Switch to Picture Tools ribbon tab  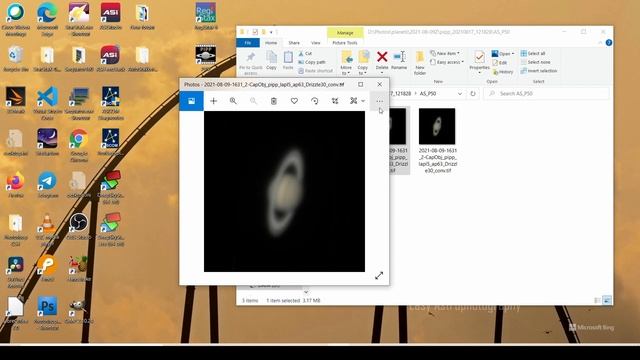344,42
